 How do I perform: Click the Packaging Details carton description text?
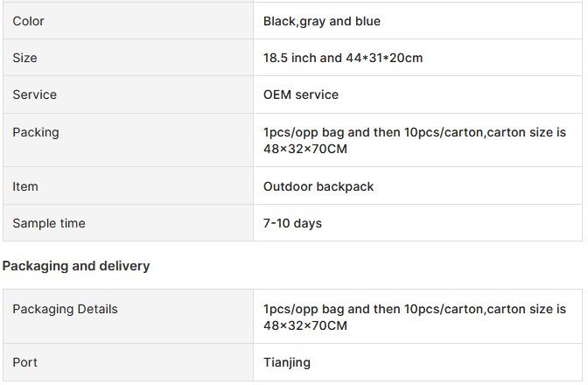[415, 317]
